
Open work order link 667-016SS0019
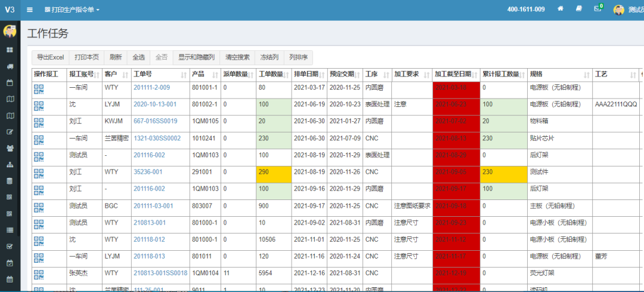[x=155, y=121]
